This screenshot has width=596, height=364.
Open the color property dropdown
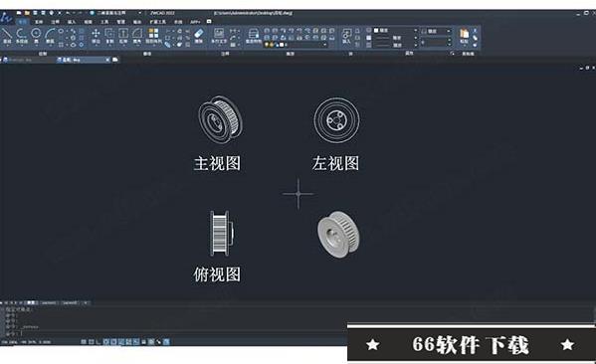click(x=395, y=31)
